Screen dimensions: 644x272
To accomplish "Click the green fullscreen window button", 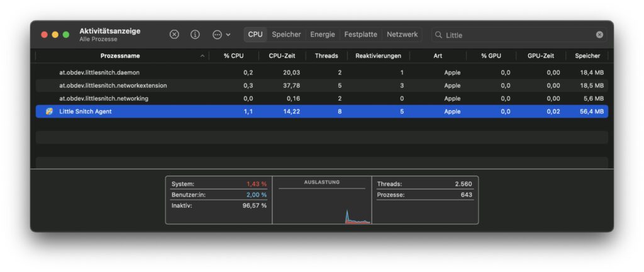I will [66, 35].
